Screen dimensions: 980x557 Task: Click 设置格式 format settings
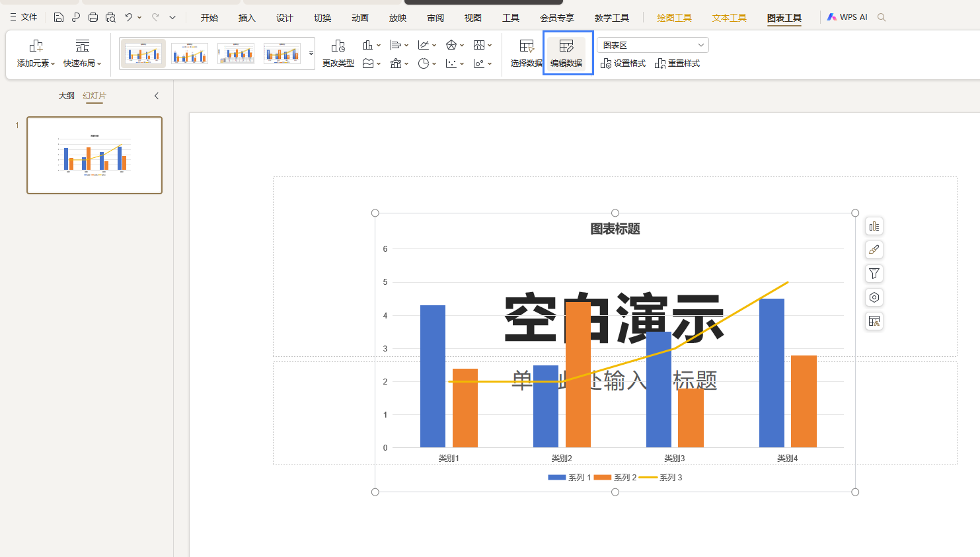tap(623, 63)
